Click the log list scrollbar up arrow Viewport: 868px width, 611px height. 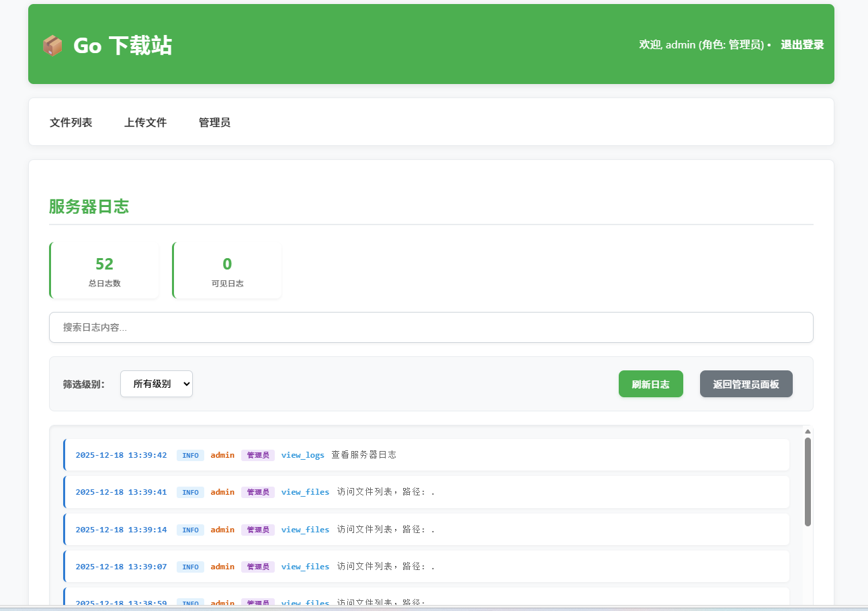click(808, 432)
